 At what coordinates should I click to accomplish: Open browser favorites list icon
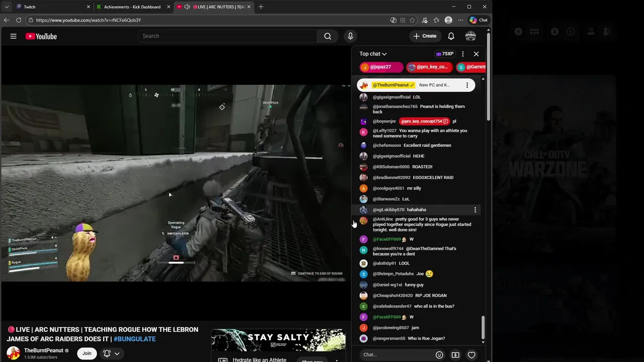click(436, 20)
